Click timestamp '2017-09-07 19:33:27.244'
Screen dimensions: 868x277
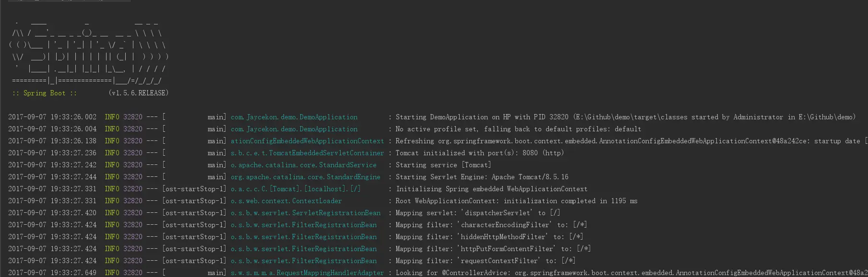52,177
